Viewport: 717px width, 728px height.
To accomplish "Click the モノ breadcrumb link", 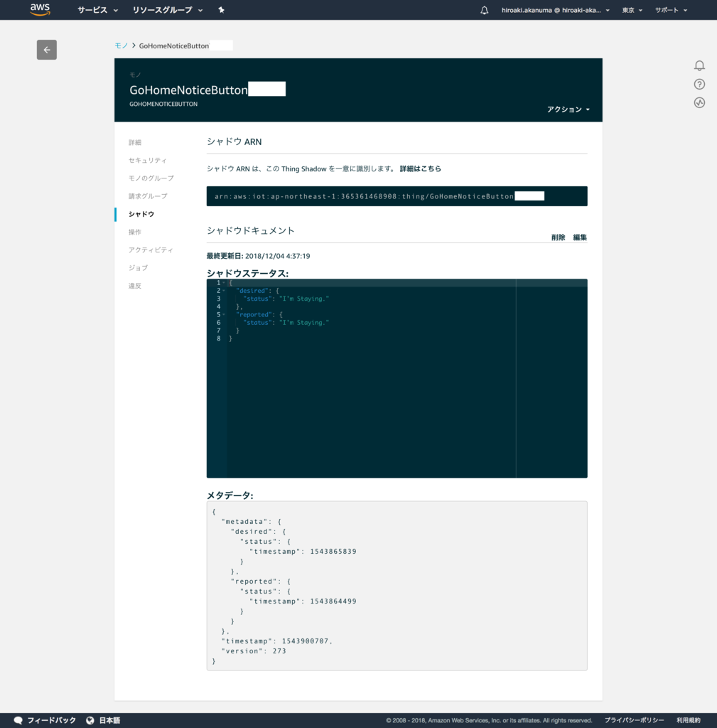I will 121,45.
